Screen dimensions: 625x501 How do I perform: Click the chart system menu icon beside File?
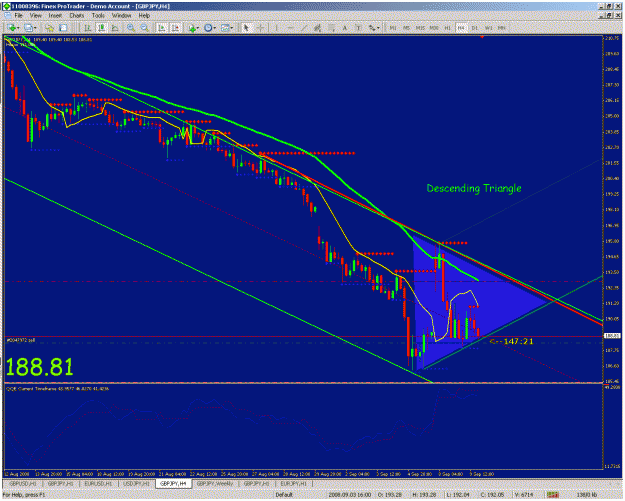click(x=7, y=16)
